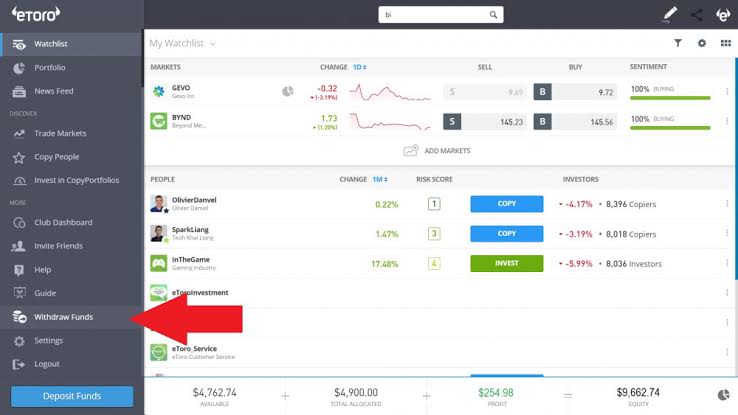Click the Logout icon
The width and height of the screenshot is (738, 415).
19,364
